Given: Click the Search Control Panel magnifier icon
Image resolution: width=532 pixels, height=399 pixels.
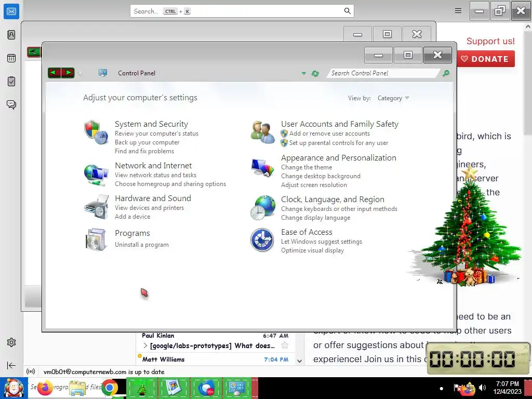Looking at the screenshot, I should (446, 73).
